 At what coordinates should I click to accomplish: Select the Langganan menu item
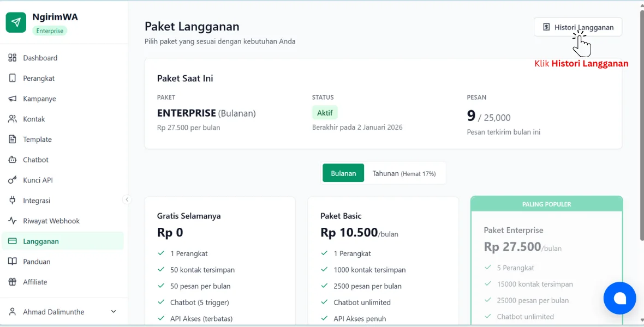(x=63, y=241)
